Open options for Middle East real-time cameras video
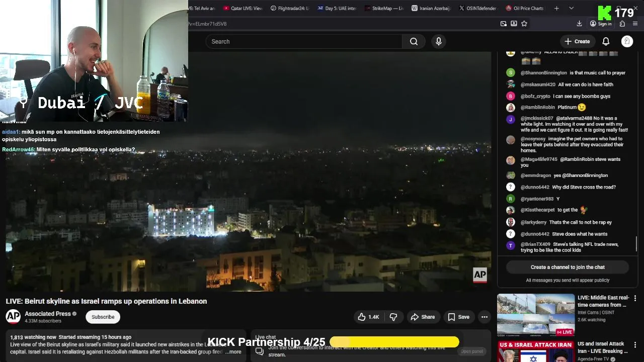The height and width of the screenshot is (362, 644). coord(635,298)
